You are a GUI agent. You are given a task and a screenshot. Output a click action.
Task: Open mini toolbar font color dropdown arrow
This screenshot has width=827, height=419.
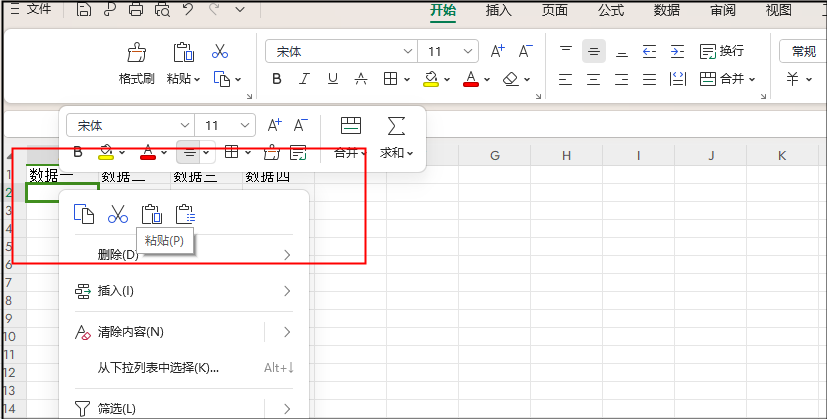(x=164, y=153)
